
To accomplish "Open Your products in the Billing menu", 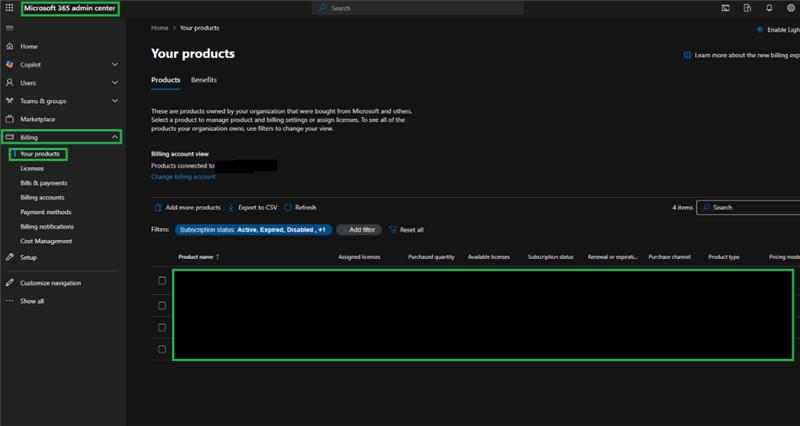I will click(40, 154).
